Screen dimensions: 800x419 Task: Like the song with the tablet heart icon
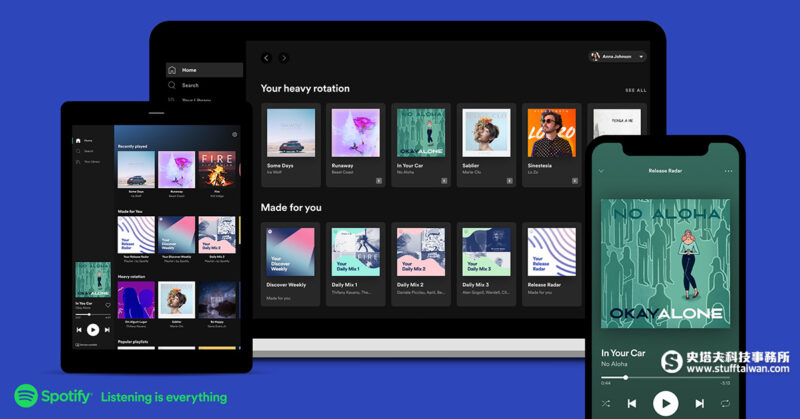(108, 305)
